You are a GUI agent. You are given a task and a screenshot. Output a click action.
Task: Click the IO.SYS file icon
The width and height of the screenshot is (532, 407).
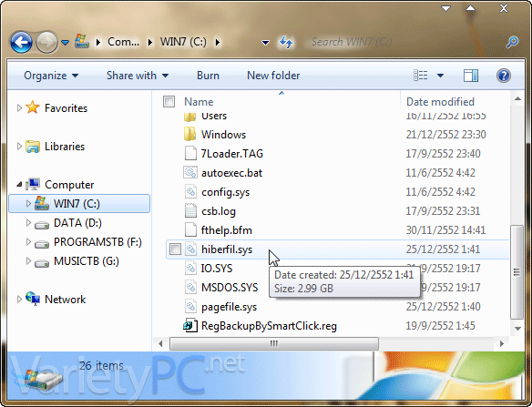190,269
